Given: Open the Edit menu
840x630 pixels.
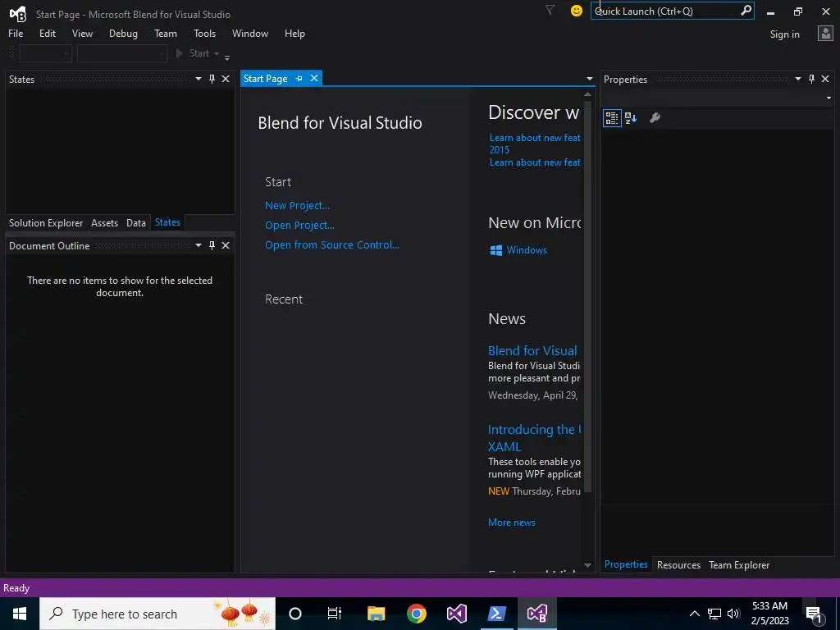Looking at the screenshot, I should pos(47,33).
